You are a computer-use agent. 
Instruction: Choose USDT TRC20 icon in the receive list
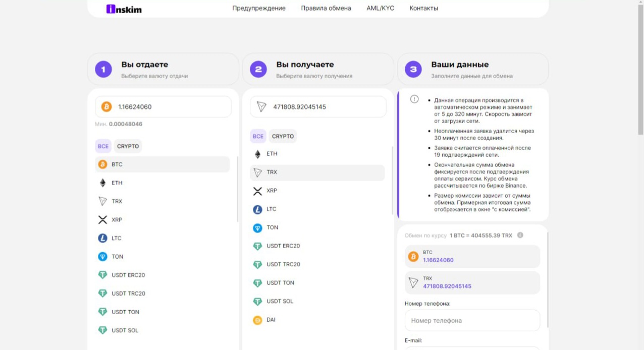point(257,264)
